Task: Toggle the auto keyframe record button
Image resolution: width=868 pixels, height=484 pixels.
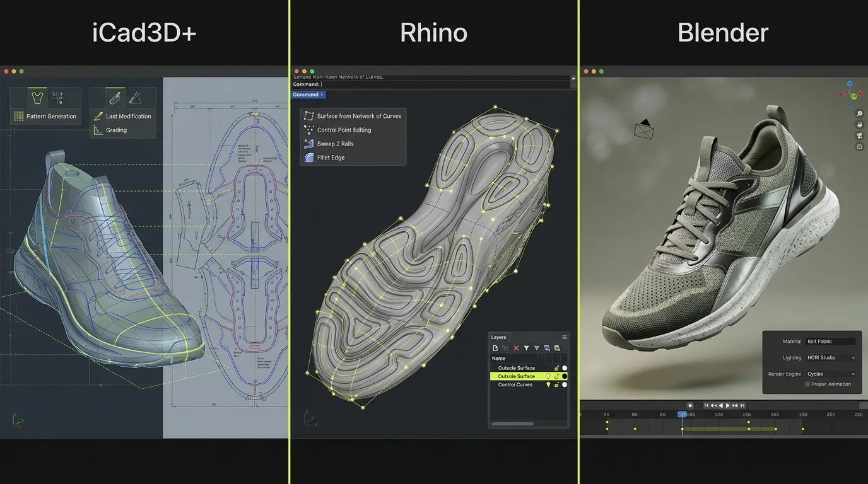Action: point(690,405)
